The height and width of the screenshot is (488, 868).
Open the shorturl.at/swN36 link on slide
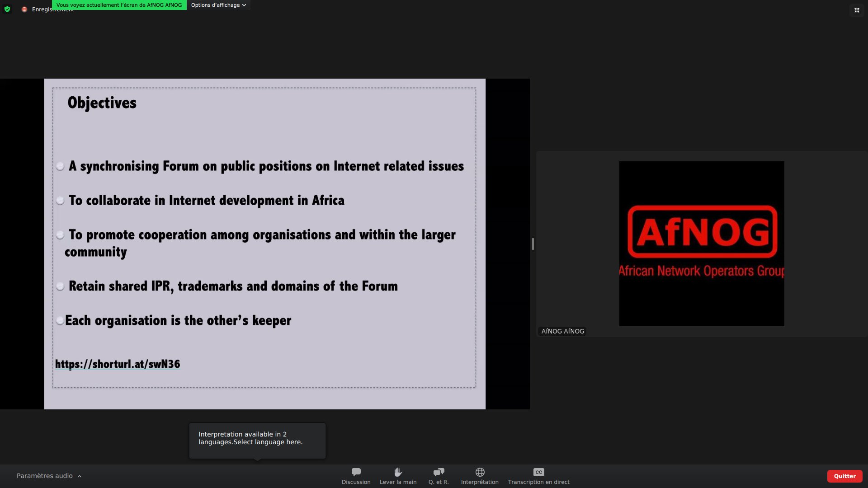click(118, 364)
